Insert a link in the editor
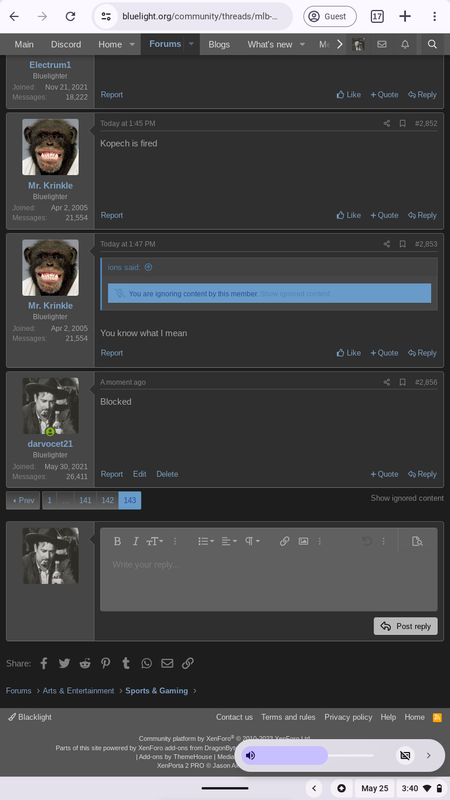This screenshot has height=800, width=450. pyautogui.click(x=285, y=541)
